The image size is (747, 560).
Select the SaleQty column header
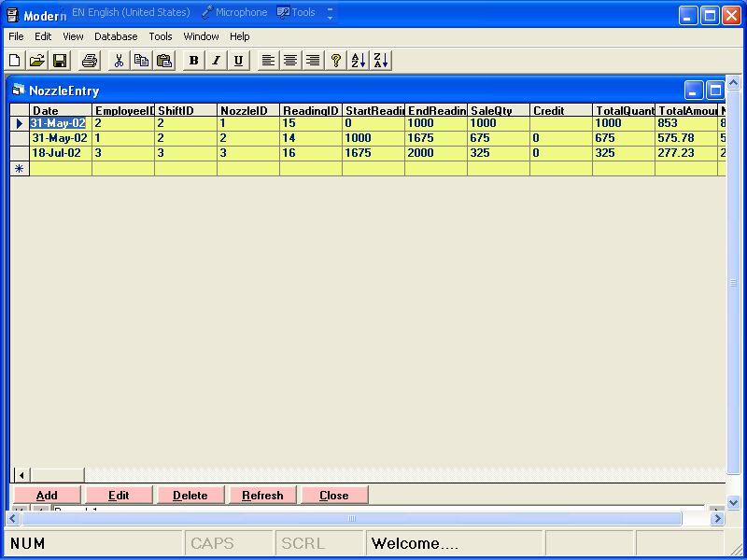click(x=498, y=110)
